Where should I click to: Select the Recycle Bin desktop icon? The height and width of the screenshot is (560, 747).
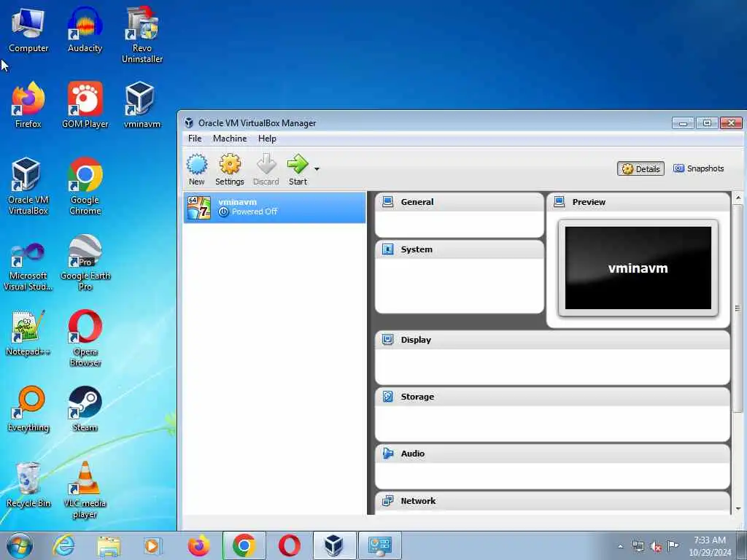coord(28,485)
